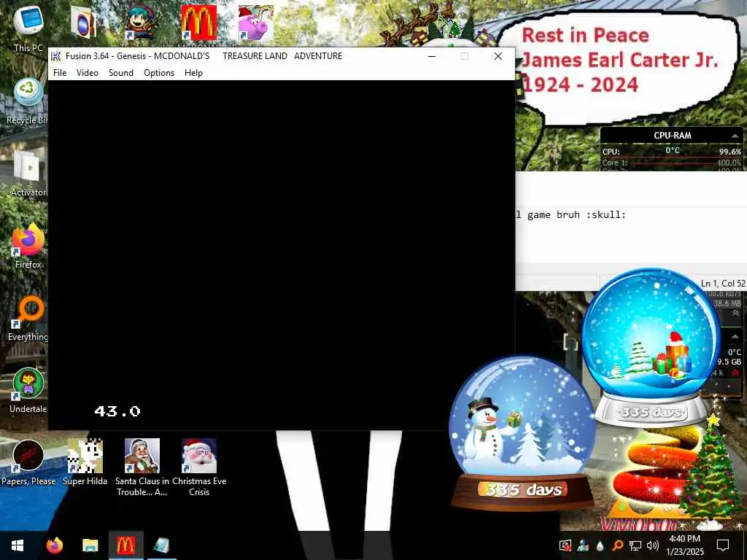This screenshot has width=747, height=560.
Task: Open network settings tray icon
Action: (x=635, y=545)
